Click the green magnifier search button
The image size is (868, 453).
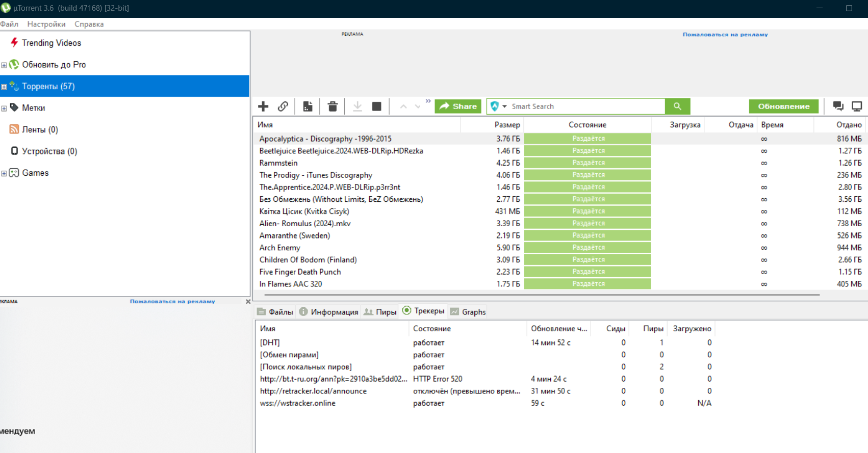tap(677, 106)
